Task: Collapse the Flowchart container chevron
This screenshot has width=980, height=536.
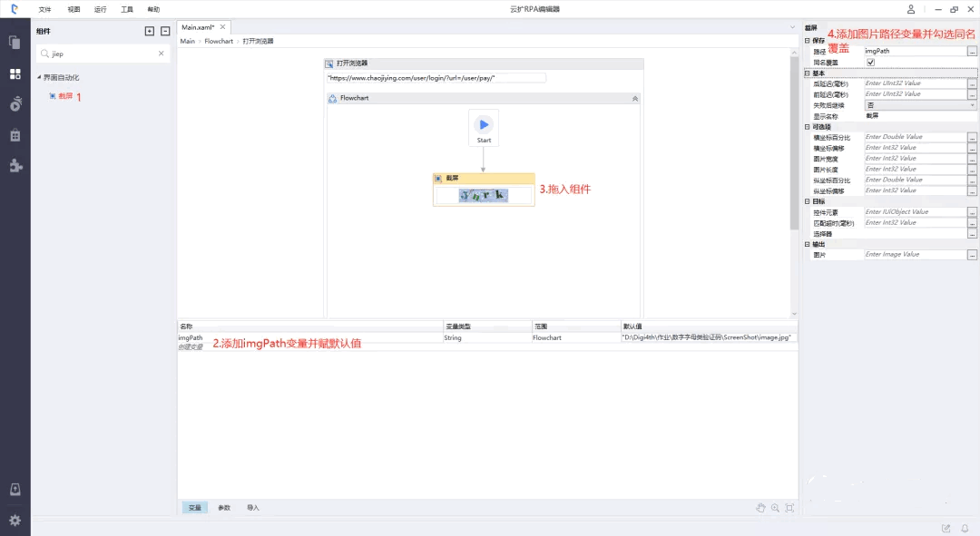Action: (x=634, y=98)
